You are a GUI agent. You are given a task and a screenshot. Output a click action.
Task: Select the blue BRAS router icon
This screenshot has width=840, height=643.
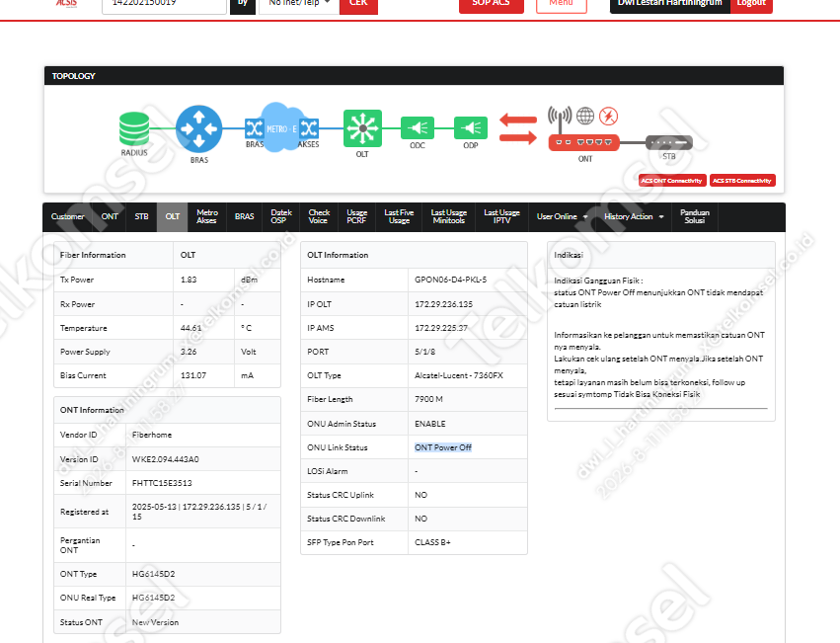198,128
